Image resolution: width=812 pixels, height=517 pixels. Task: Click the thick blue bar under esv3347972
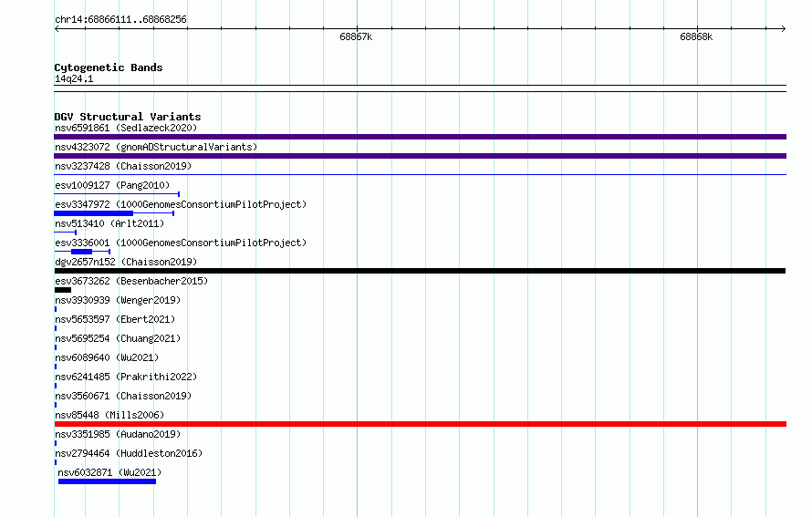point(94,213)
